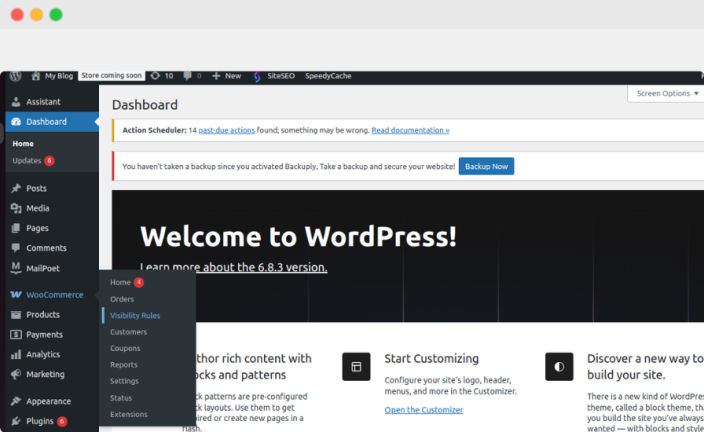The image size is (704, 432).
Task: Go to Pages in sidebar
Action: pyautogui.click(x=37, y=228)
